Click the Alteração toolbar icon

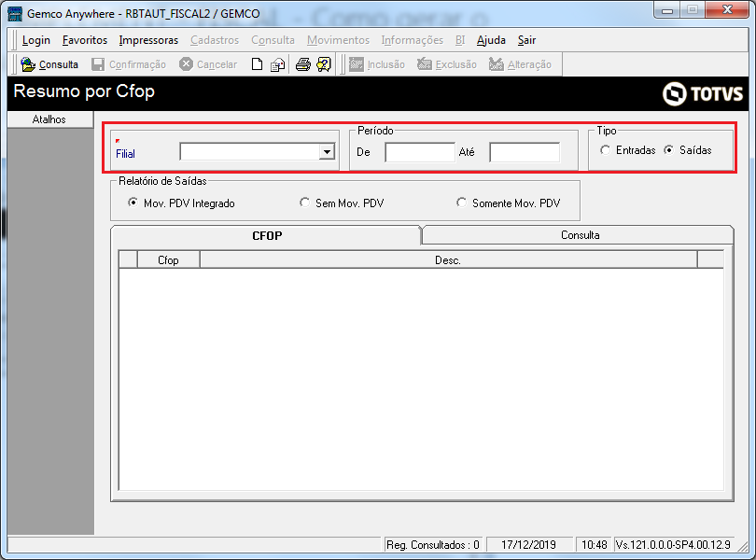click(x=497, y=64)
